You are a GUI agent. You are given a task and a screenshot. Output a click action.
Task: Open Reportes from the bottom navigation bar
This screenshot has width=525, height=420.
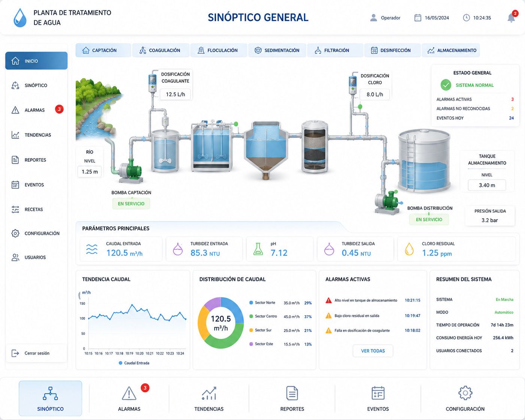[x=292, y=398]
